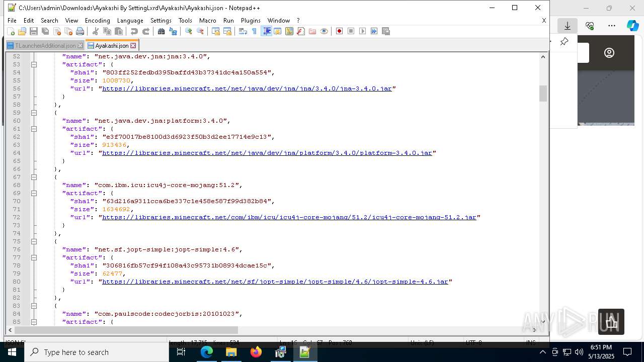Screen dimensions: 644x362
Task: Toggle synchronize horizontal scrolling
Action: point(227,31)
